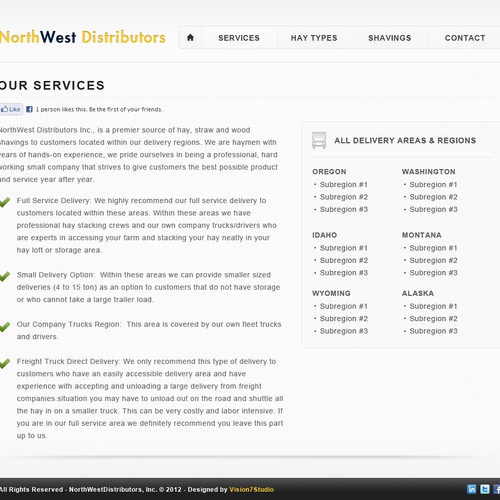The width and height of the screenshot is (500, 500).
Task: Click the delivery truck icon
Action: tap(319, 140)
